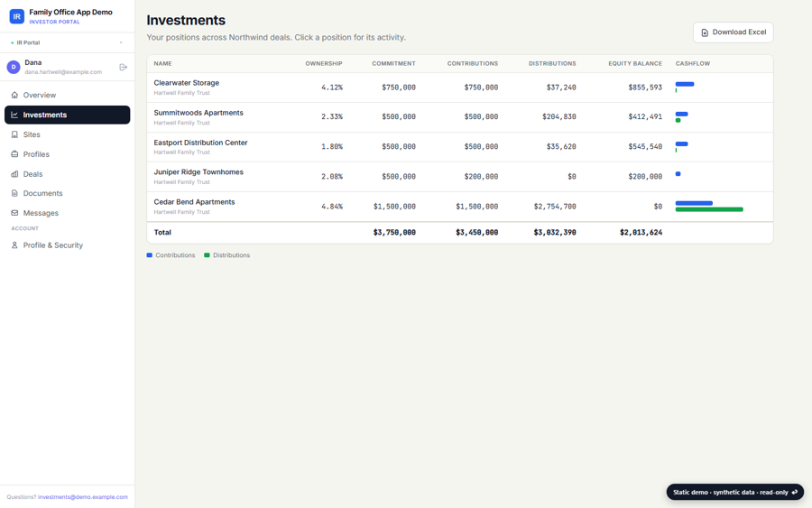Click the $855,593 equity balance

pos(645,88)
